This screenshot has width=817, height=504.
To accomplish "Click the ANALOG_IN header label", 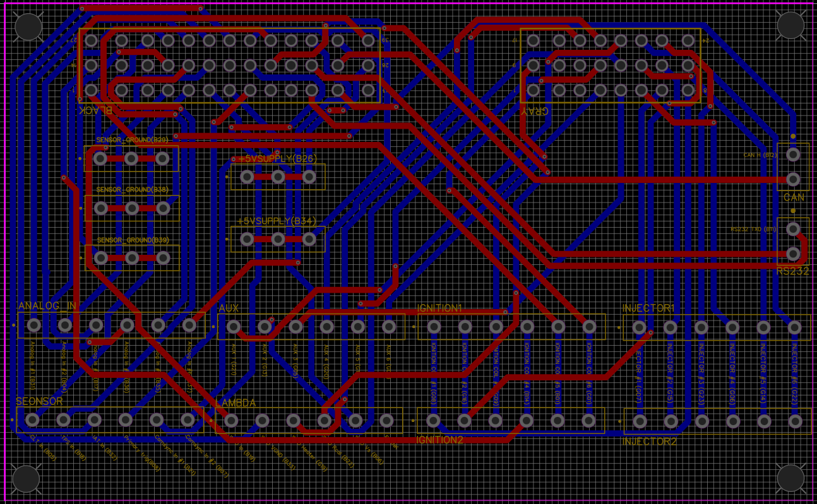I will (47, 306).
